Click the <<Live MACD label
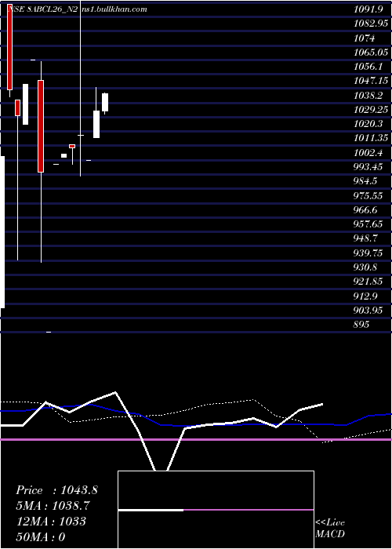Screen dimensions: 392x549 (x=330, y=529)
